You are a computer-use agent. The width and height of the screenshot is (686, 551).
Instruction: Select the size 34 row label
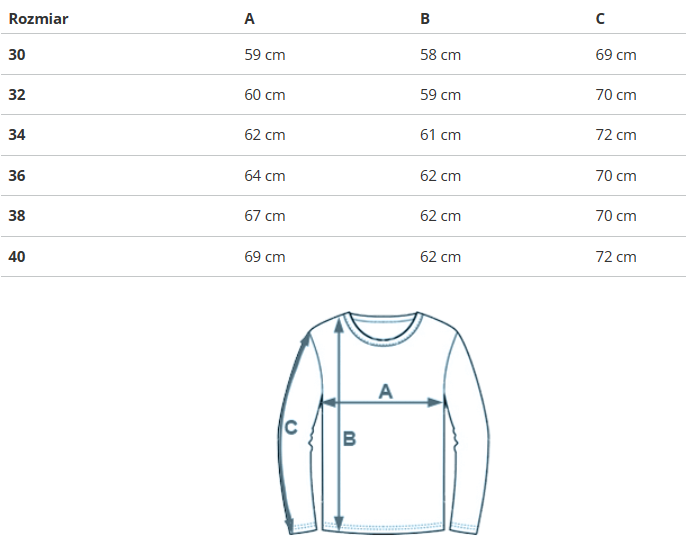click(17, 135)
